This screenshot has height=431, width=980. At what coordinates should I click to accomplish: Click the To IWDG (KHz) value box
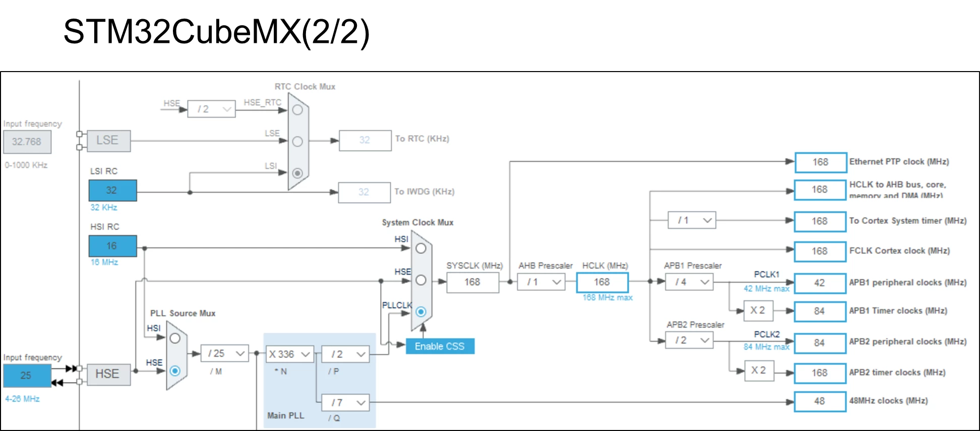click(364, 193)
